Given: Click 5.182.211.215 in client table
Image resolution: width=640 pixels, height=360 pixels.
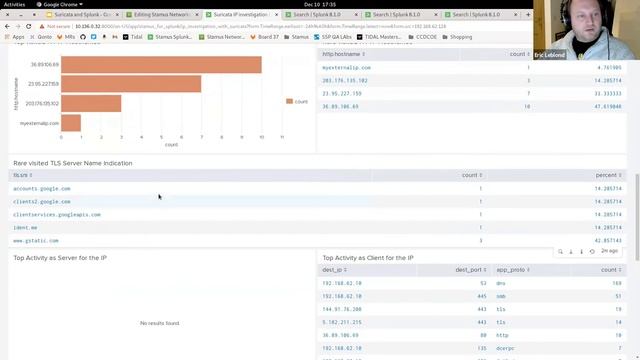Looking at the screenshot, I should click(342, 322).
